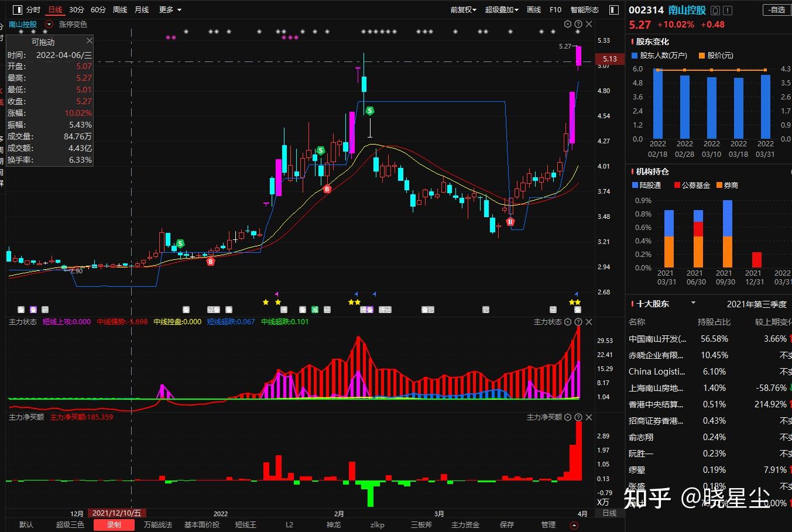Click the 主力净买额 panel help icon
The image size is (792, 532).
578,417
